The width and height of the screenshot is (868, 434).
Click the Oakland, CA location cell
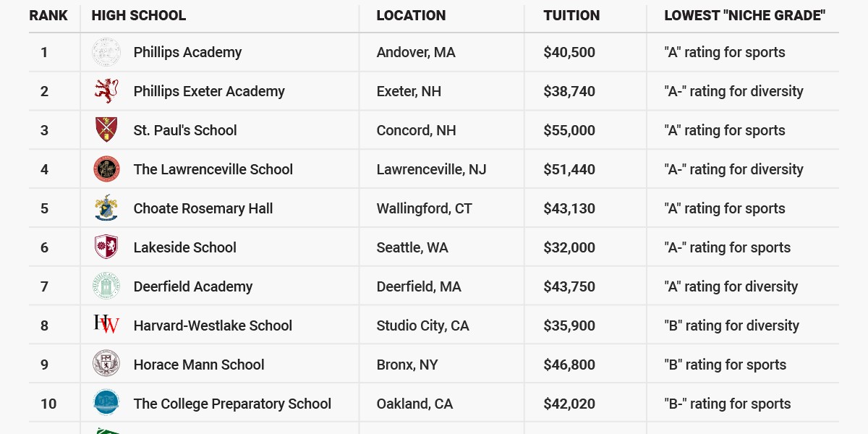(414, 404)
